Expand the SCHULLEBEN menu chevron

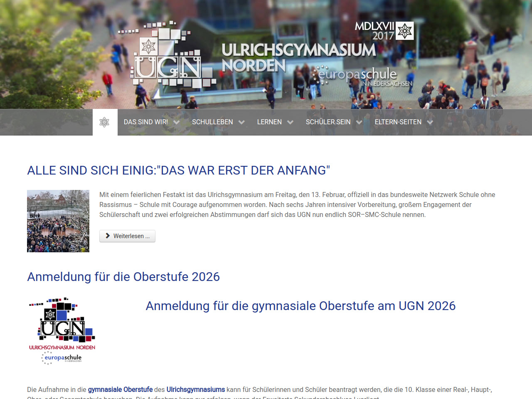click(x=241, y=122)
